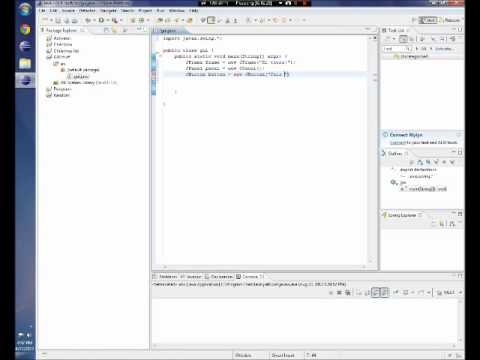Open the External Tools dropdown arrow
This screenshot has width=480, height=360.
[121, 20]
